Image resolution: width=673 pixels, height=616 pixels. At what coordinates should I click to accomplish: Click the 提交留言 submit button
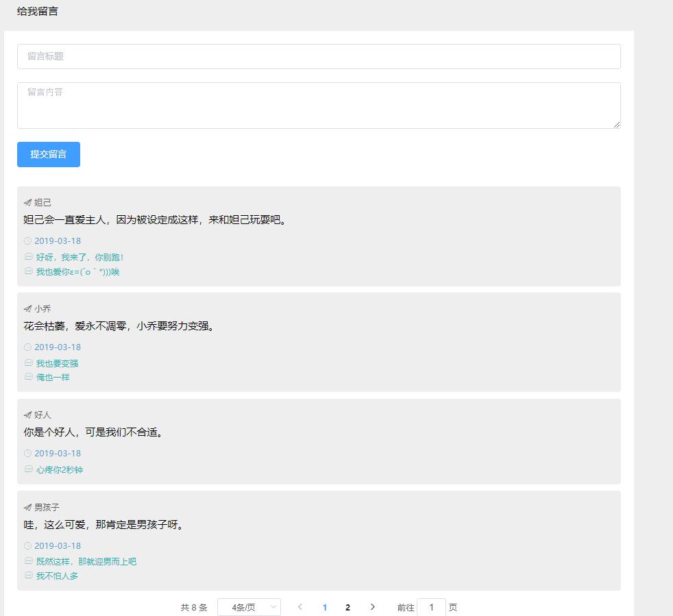(48, 154)
